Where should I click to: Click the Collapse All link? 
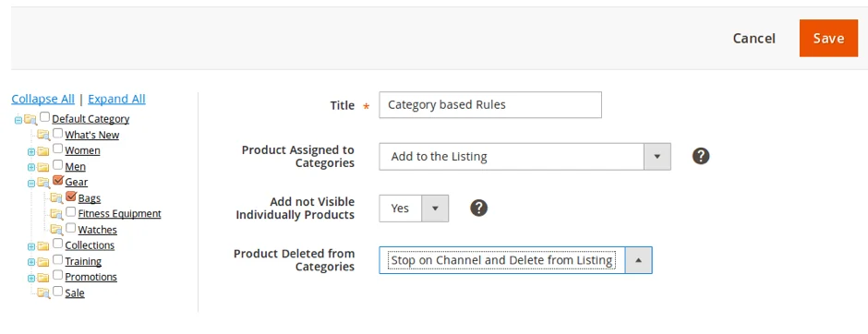click(42, 99)
